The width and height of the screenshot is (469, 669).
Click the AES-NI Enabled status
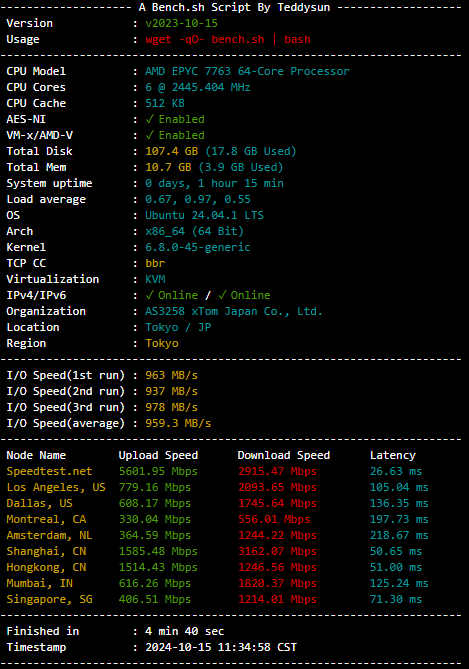coord(175,119)
